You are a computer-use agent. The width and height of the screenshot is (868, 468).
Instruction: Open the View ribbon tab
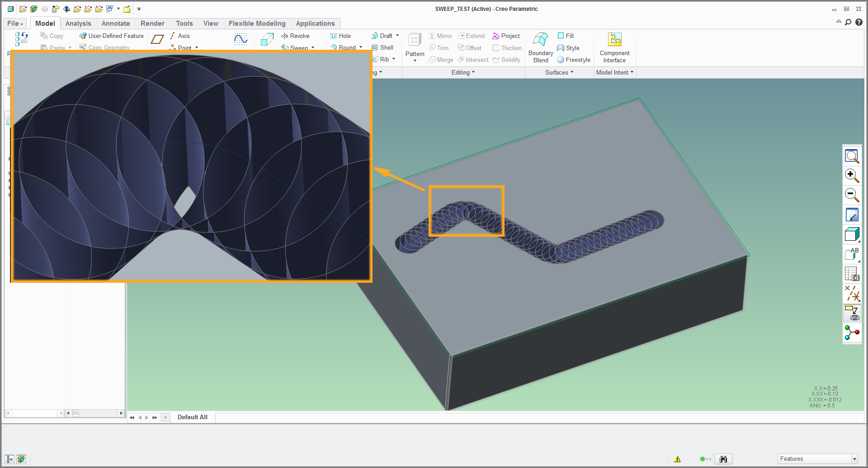[211, 23]
